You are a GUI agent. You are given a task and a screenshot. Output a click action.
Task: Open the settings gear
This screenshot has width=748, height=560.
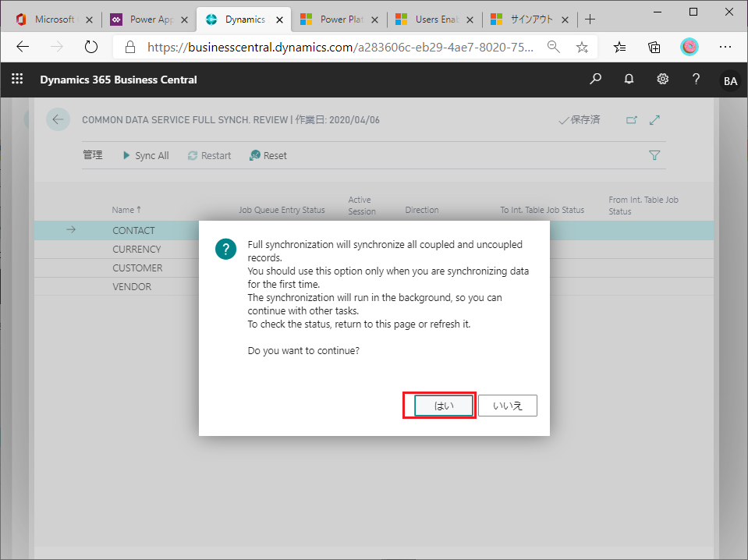point(663,79)
